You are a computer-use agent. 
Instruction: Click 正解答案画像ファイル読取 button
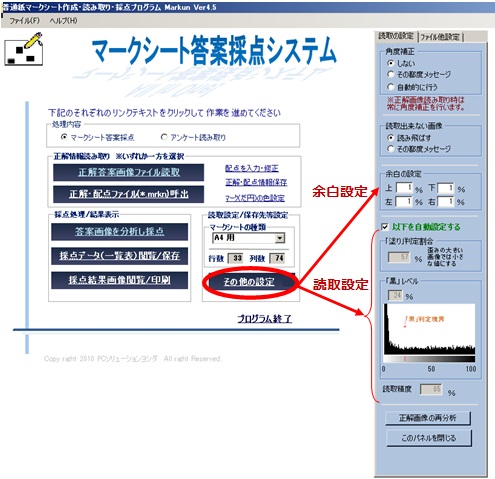129,172
